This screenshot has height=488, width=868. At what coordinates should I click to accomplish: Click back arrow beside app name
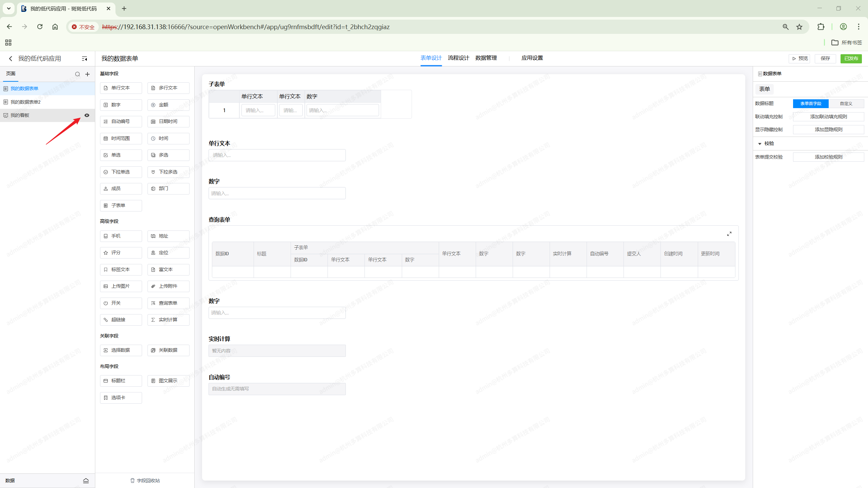point(11,59)
